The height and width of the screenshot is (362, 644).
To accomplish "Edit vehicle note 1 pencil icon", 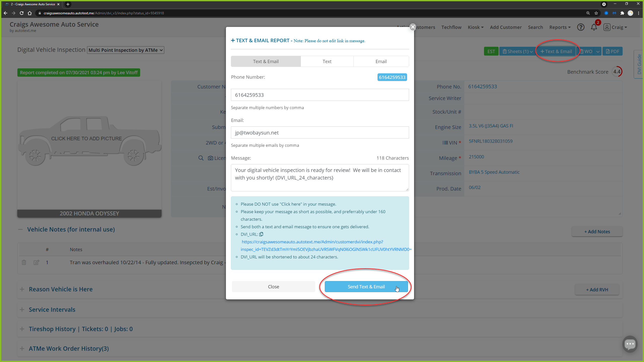I will [36, 262].
